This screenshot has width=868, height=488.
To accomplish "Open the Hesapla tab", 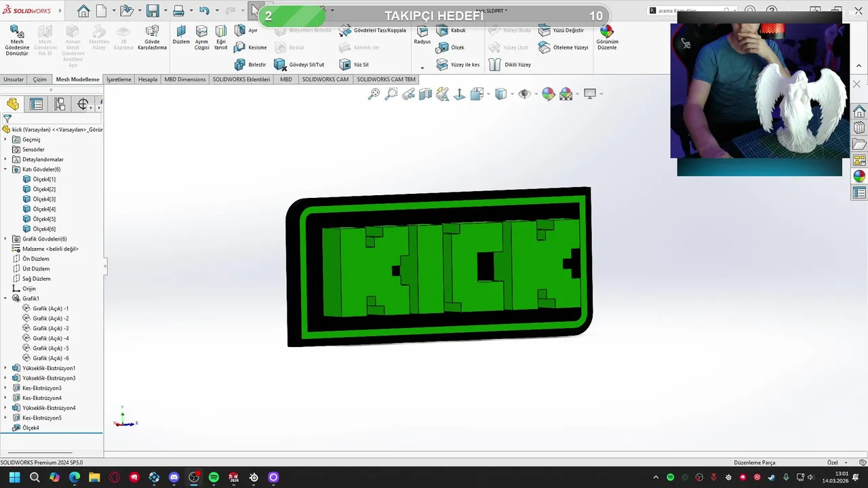I will pos(148,79).
